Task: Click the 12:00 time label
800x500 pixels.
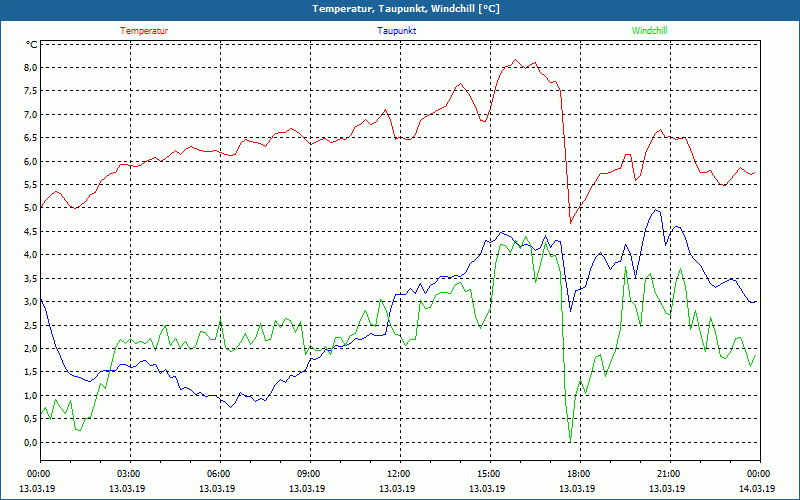Action: [399, 474]
